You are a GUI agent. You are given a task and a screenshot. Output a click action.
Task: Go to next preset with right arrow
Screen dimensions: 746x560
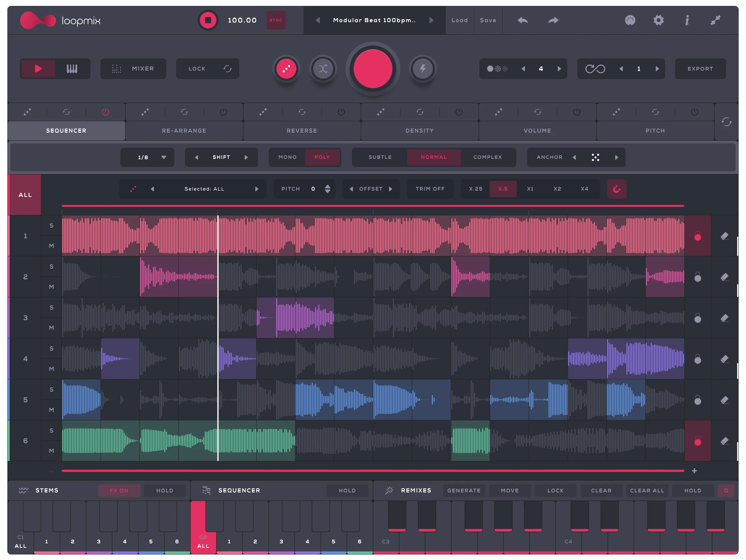pos(431,20)
